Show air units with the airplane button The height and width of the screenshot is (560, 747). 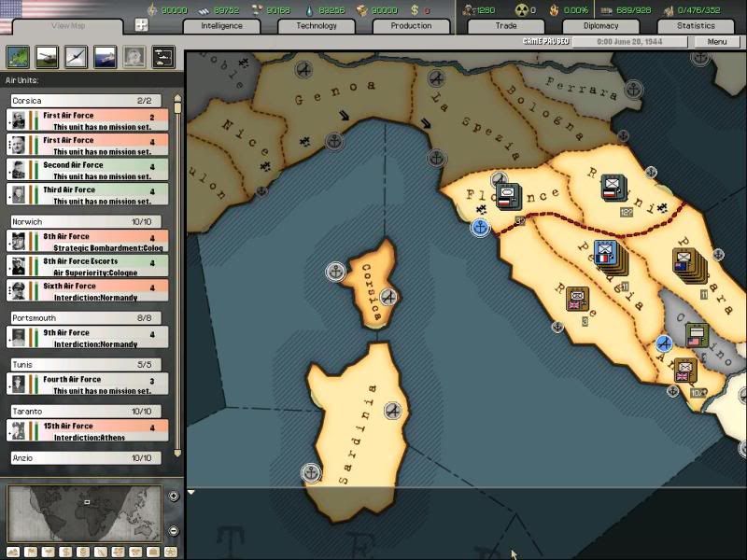tap(77, 57)
